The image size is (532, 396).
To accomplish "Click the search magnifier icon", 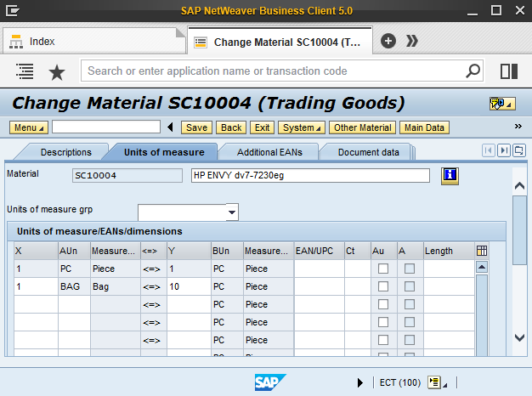I will [x=473, y=71].
